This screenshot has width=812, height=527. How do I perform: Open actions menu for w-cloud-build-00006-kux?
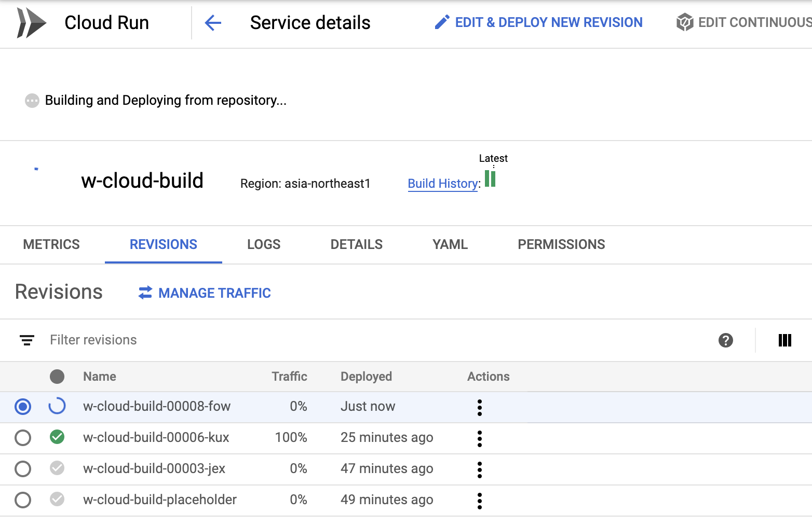(480, 439)
